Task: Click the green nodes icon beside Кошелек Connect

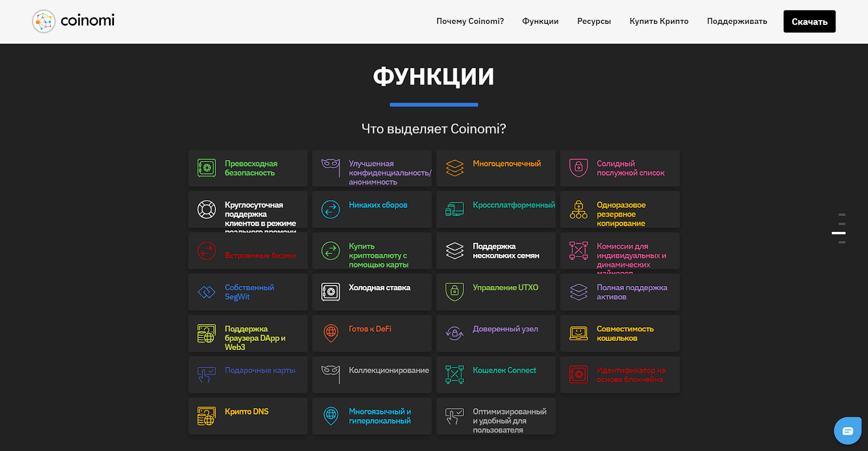Action: [x=455, y=374]
